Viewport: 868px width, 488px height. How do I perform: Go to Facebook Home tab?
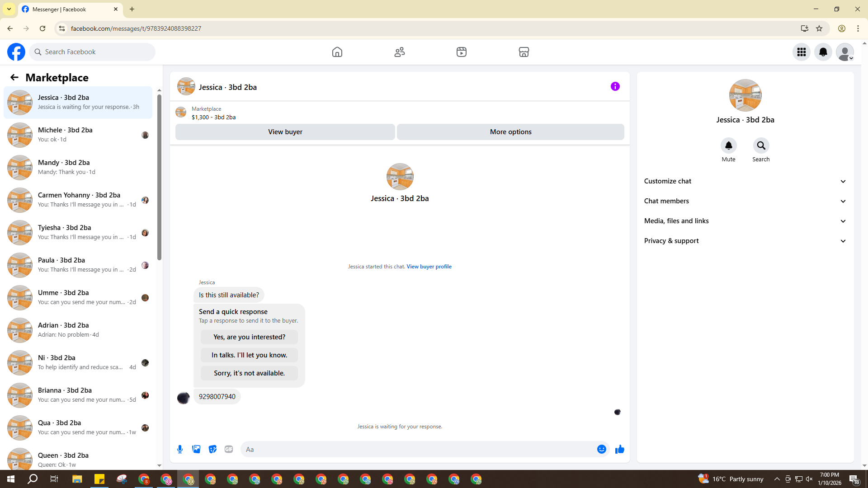[x=337, y=52]
